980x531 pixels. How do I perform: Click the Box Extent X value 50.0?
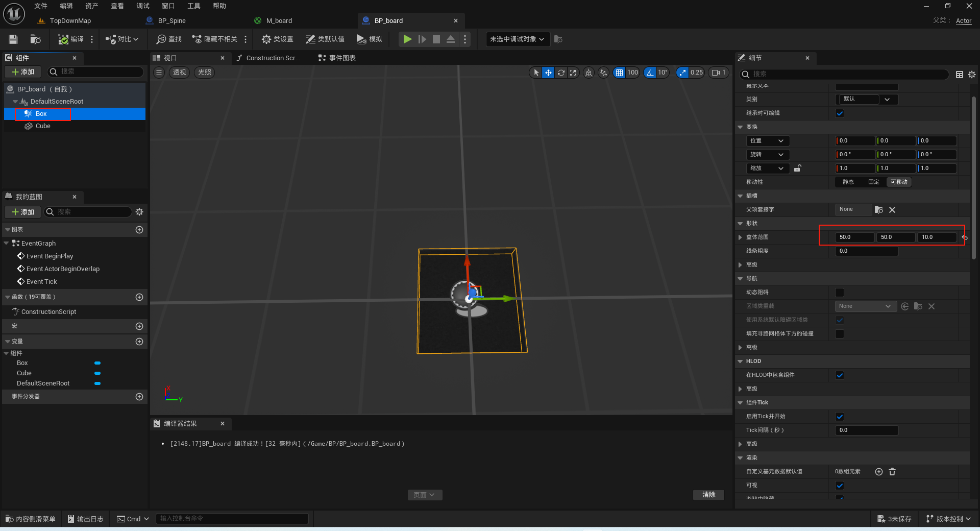[x=855, y=237]
